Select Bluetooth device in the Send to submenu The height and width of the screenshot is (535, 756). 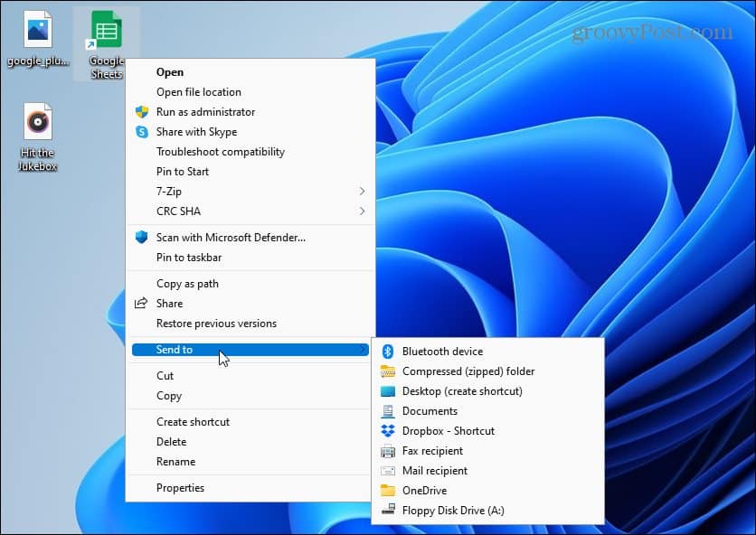pyautogui.click(x=442, y=351)
